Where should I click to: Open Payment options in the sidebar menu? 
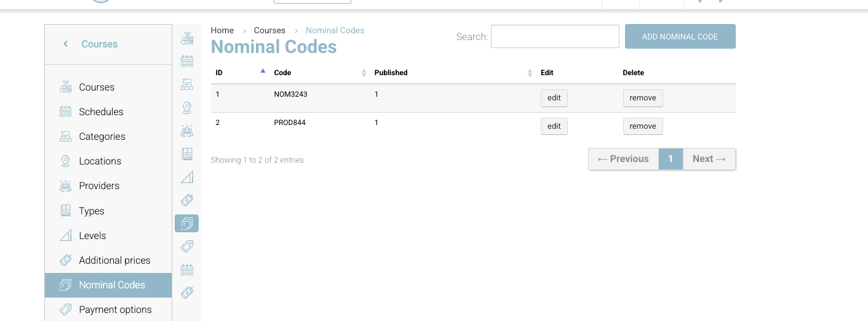115,310
